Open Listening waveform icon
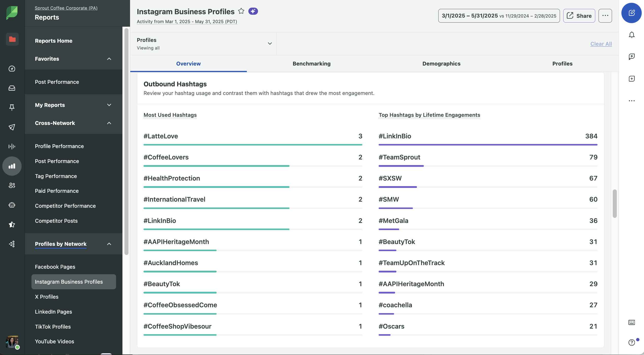 (x=12, y=146)
